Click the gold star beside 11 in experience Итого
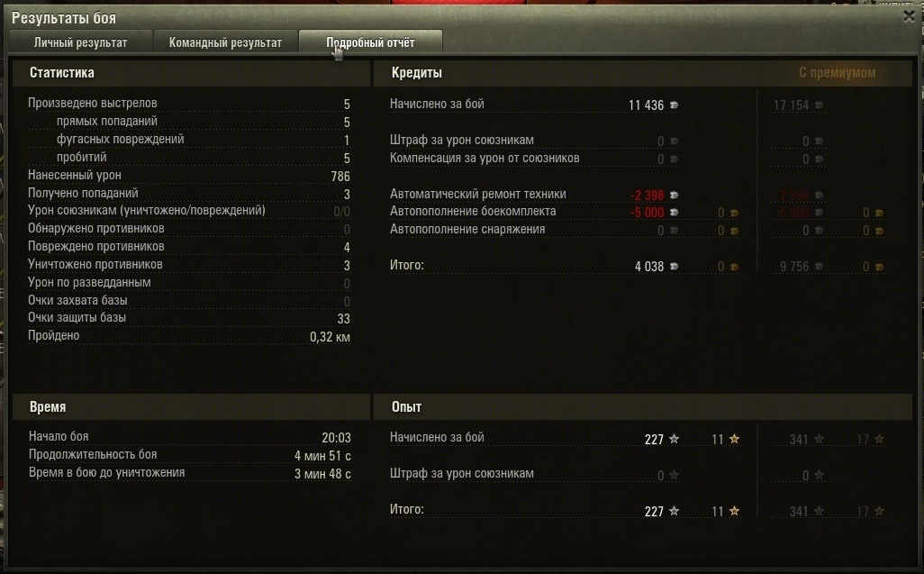This screenshot has height=574, width=924. pyautogui.click(x=734, y=512)
